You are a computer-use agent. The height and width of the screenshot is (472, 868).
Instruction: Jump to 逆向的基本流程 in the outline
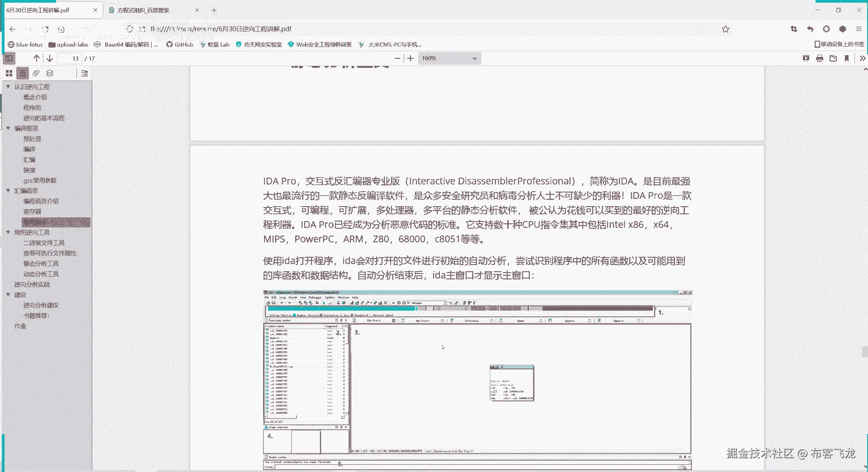pyautogui.click(x=44, y=118)
